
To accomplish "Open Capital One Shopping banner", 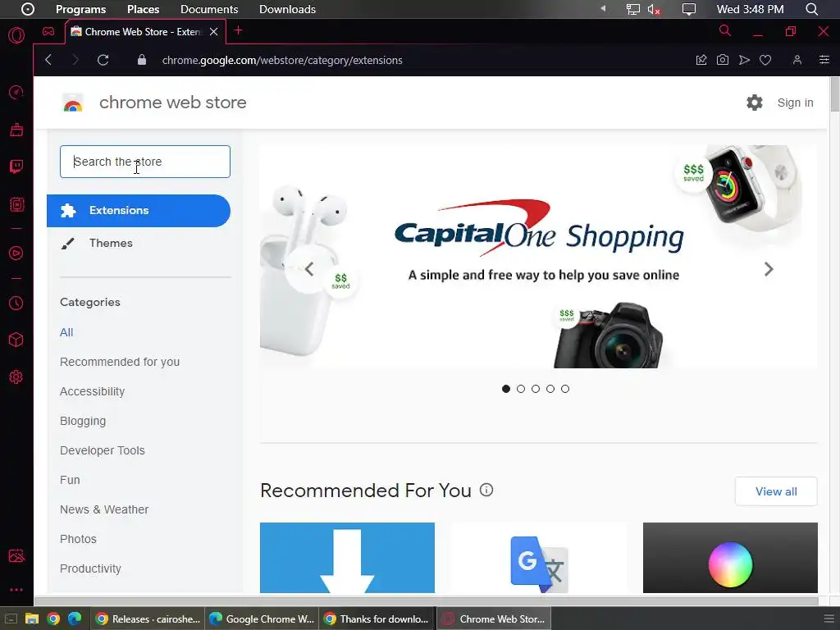I will click(x=538, y=257).
